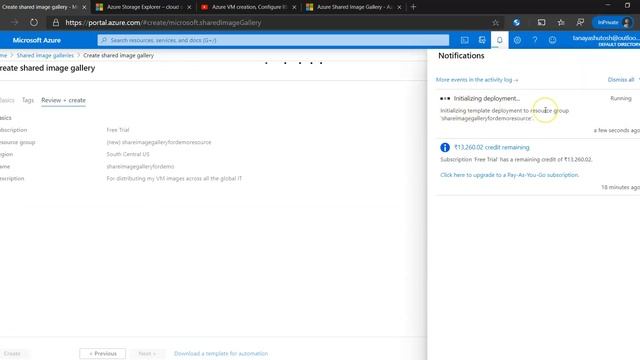This screenshot has height=360, width=640.
Task: Select the Review + create tab
Action: 63,100
